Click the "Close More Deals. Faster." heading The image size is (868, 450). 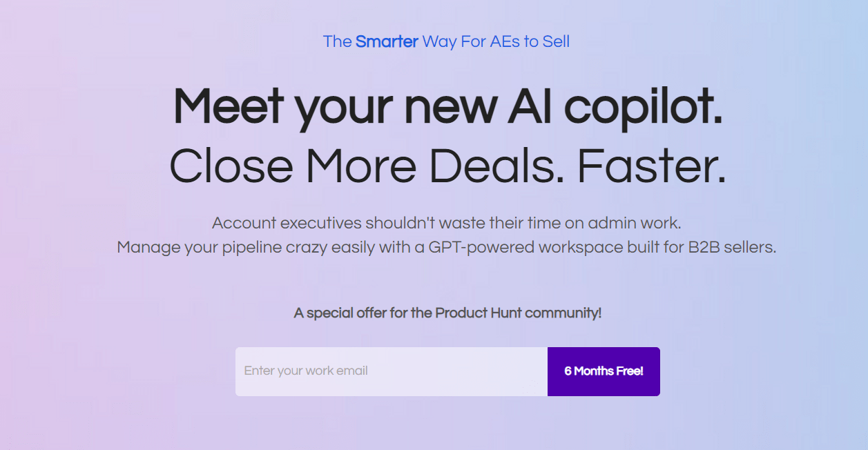coord(447,166)
